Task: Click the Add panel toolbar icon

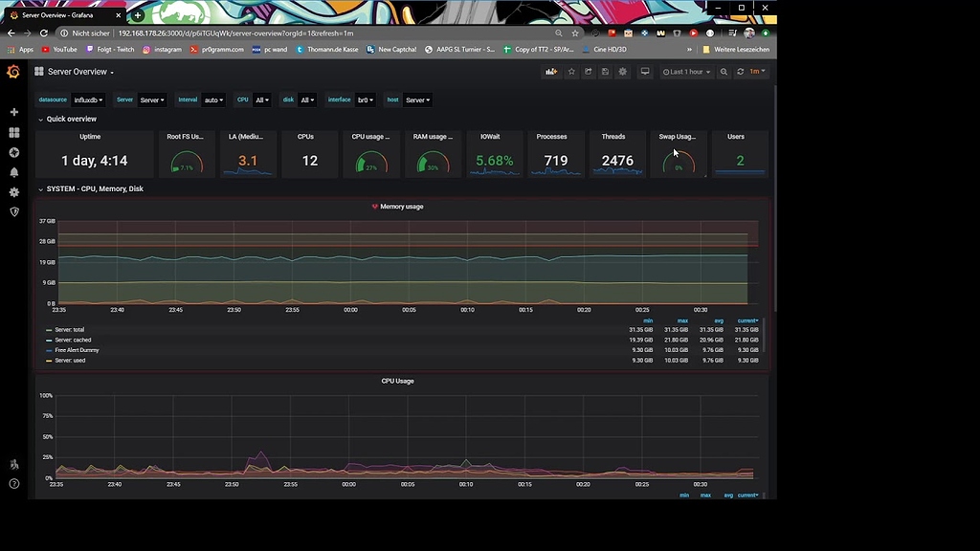Action: (x=552, y=71)
